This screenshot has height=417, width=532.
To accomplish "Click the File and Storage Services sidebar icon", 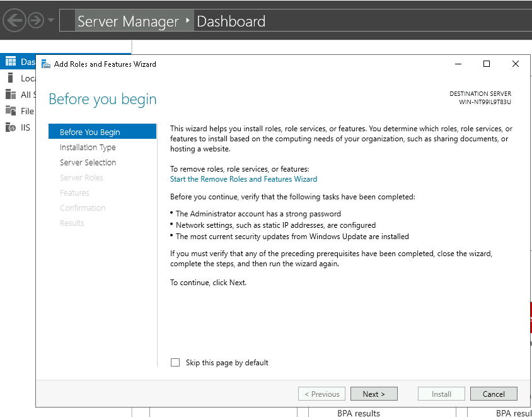I will click(11, 110).
